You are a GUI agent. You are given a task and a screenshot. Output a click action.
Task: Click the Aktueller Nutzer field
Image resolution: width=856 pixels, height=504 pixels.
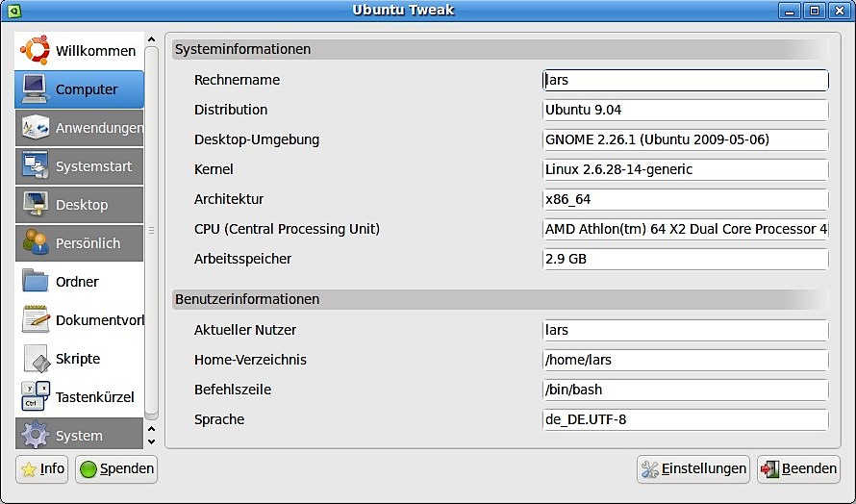point(685,330)
